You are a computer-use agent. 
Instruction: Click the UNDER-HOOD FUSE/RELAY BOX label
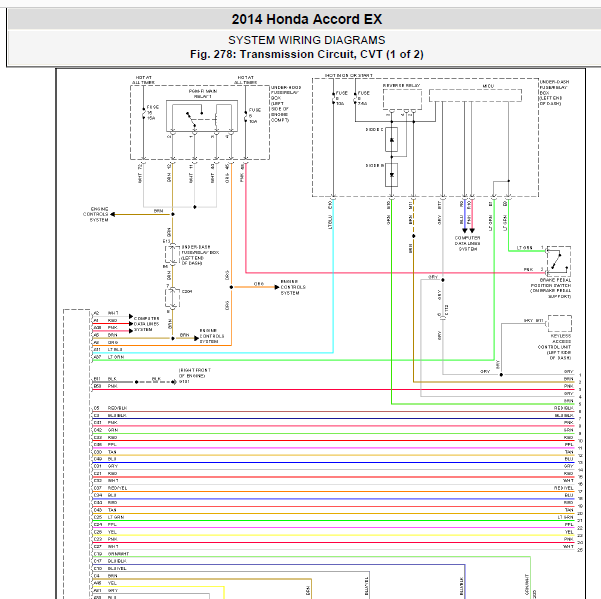[286, 104]
